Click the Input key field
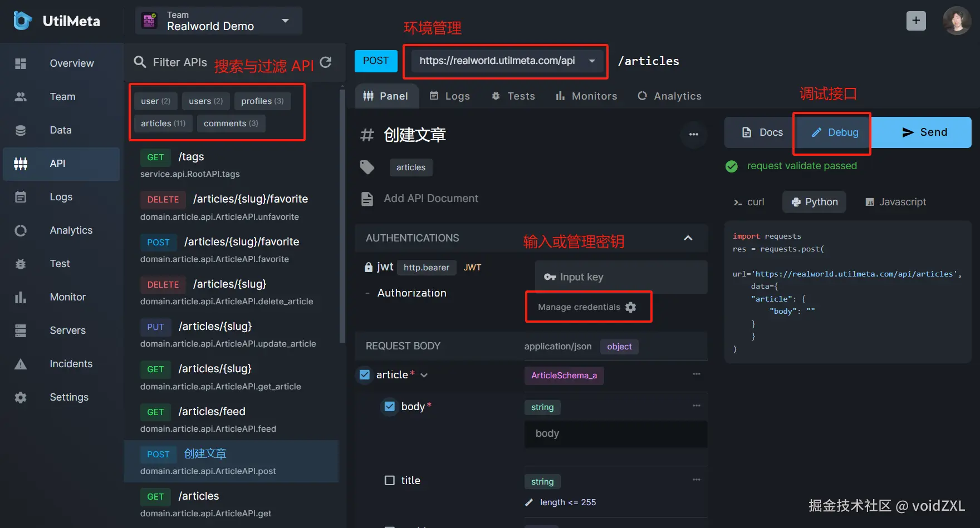 click(621, 277)
